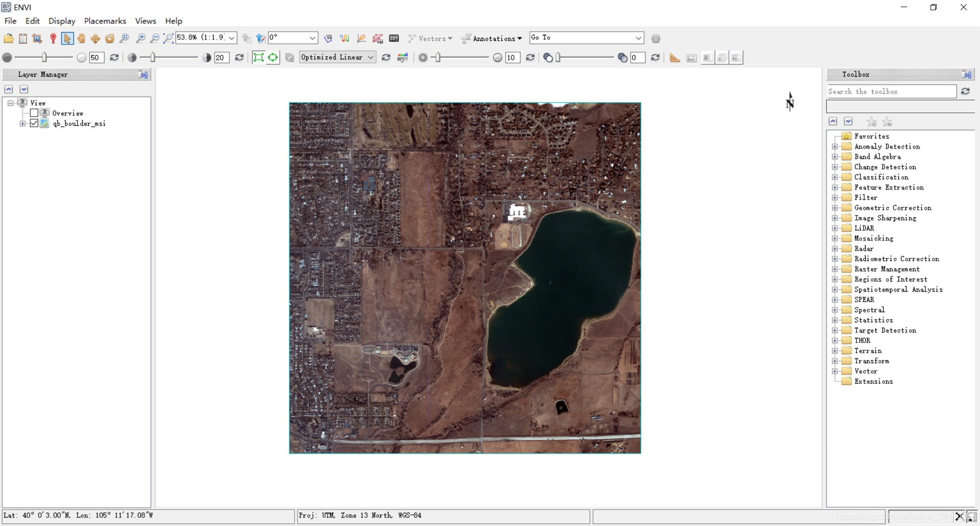Click the Zoom Out magnifier
This screenshot has width=980, height=526.
pos(155,38)
